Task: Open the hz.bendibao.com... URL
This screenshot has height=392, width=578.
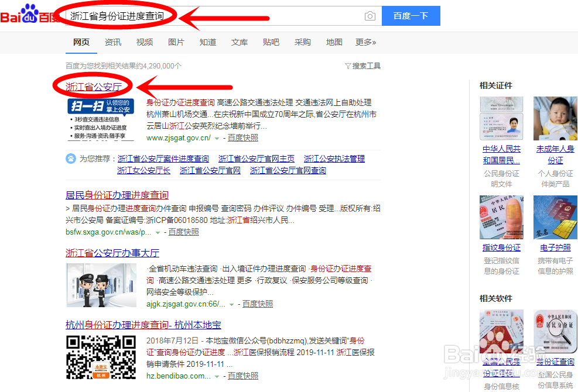Action: (x=179, y=376)
